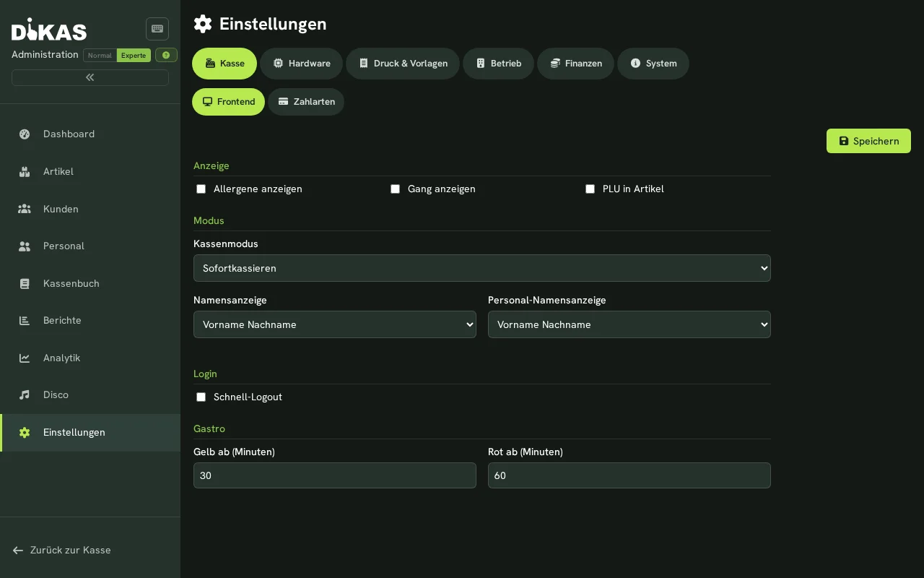Screen dimensions: 924x578
Task: Open Personal via its people icon
Action: pyautogui.click(x=25, y=246)
